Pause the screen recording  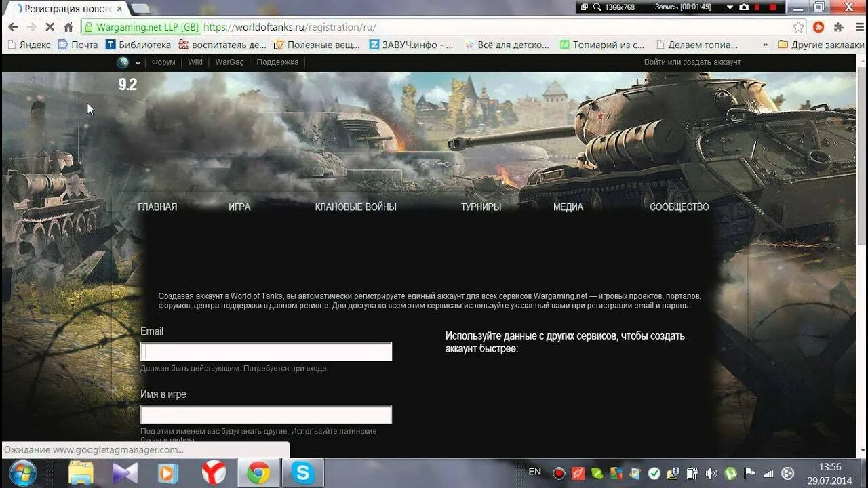coord(757,7)
